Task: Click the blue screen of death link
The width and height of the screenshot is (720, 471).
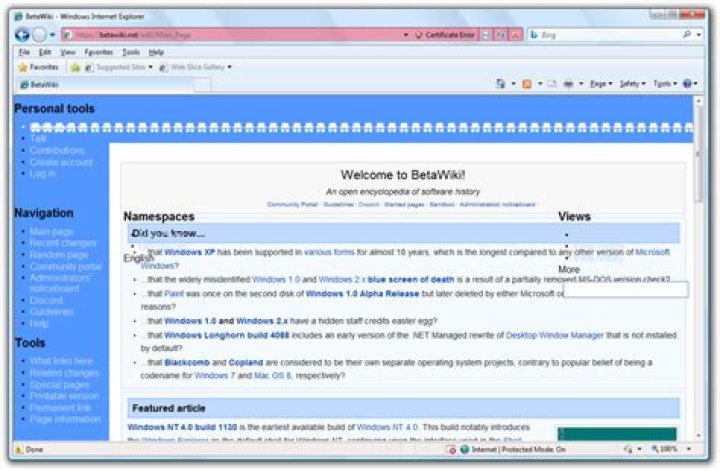Action: click(411, 280)
